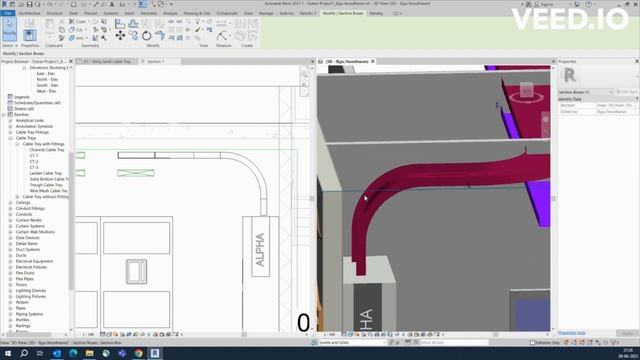Select the CT-1 cable tray type
The width and height of the screenshot is (640, 360).
(x=34, y=156)
